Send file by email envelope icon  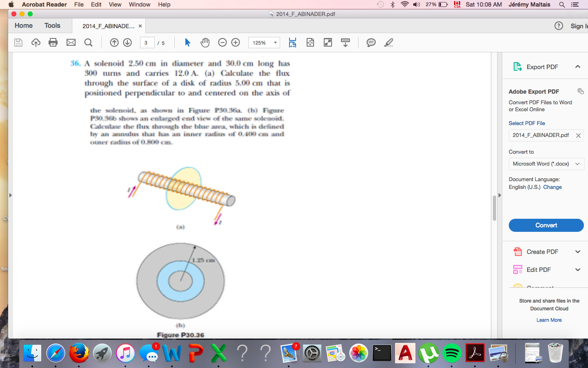71,43
